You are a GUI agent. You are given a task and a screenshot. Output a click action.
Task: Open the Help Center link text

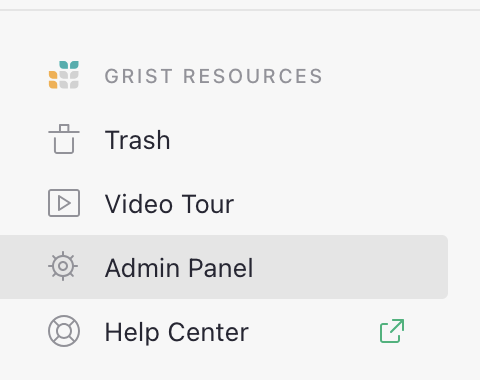click(177, 332)
